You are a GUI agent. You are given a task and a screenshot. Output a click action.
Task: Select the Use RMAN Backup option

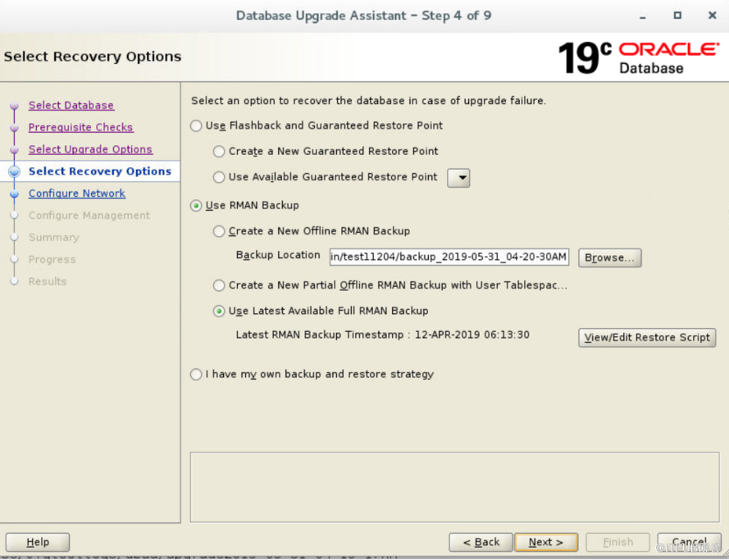pos(196,206)
